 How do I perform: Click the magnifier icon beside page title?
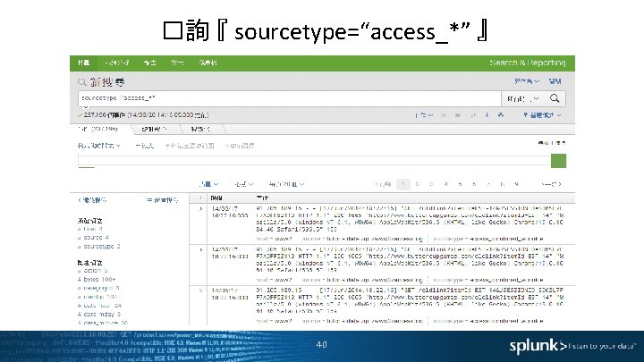(x=82, y=82)
